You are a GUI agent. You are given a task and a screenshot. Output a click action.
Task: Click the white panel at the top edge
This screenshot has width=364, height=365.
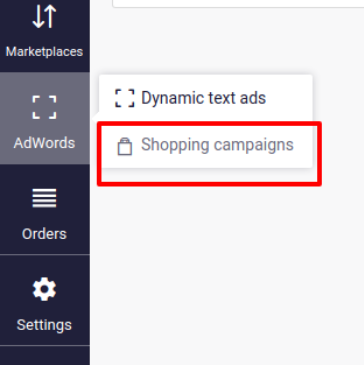(x=238, y=3)
